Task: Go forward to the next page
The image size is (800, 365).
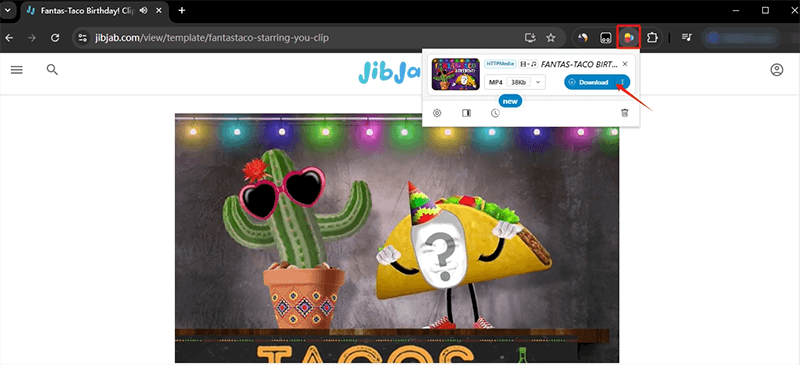Action: click(32, 38)
